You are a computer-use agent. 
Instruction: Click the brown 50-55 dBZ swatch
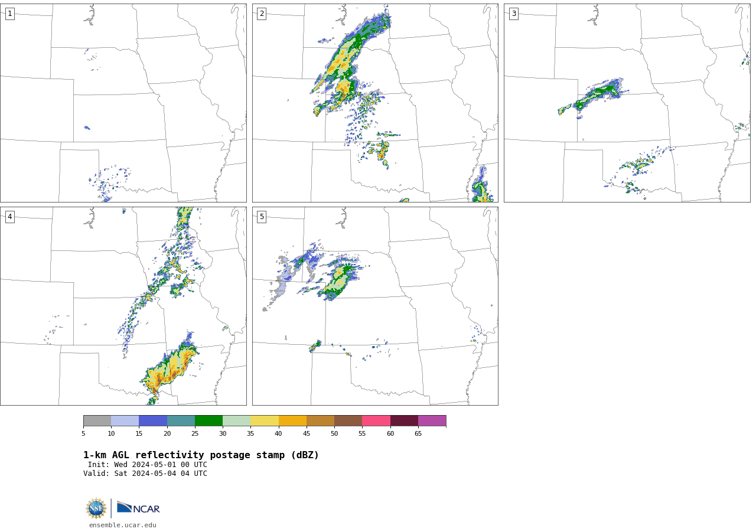tap(348, 420)
